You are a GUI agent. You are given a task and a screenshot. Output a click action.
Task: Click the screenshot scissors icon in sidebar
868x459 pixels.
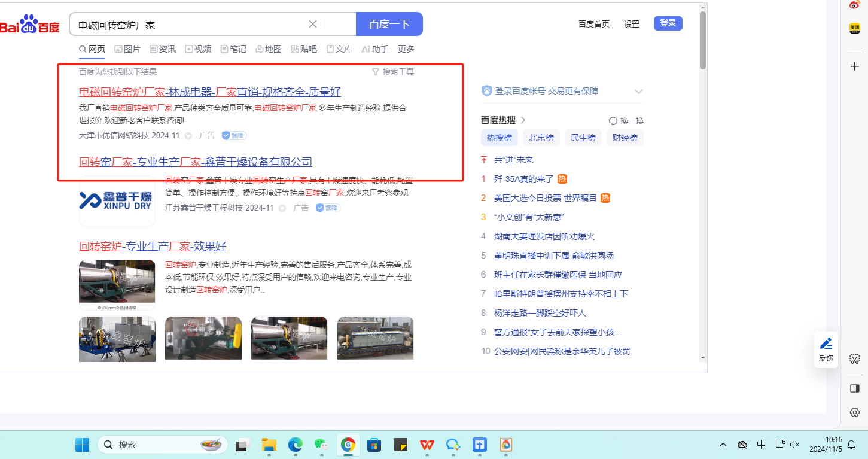855,359
